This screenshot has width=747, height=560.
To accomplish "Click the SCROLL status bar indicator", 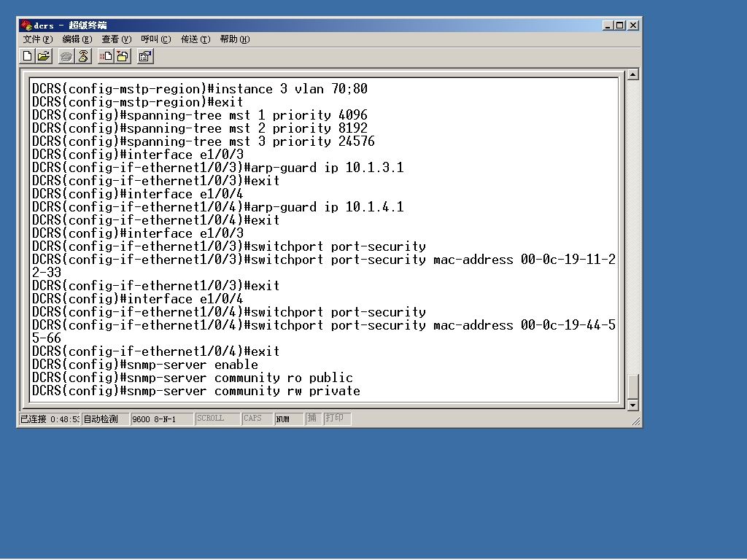I will pos(217,419).
